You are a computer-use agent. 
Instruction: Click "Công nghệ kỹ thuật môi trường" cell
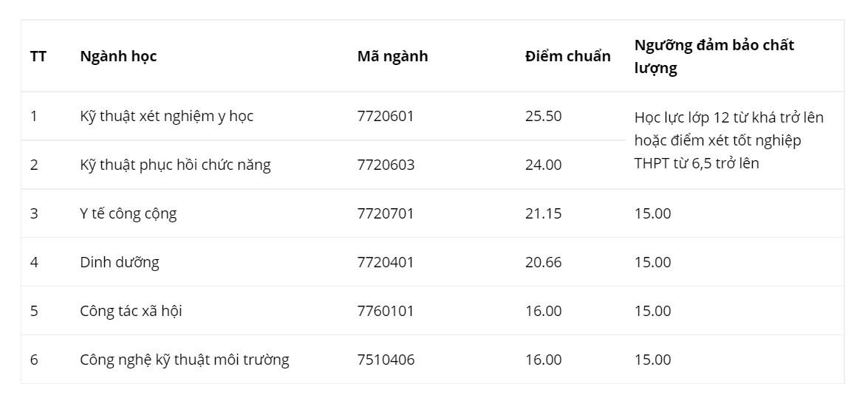click(x=185, y=360)
